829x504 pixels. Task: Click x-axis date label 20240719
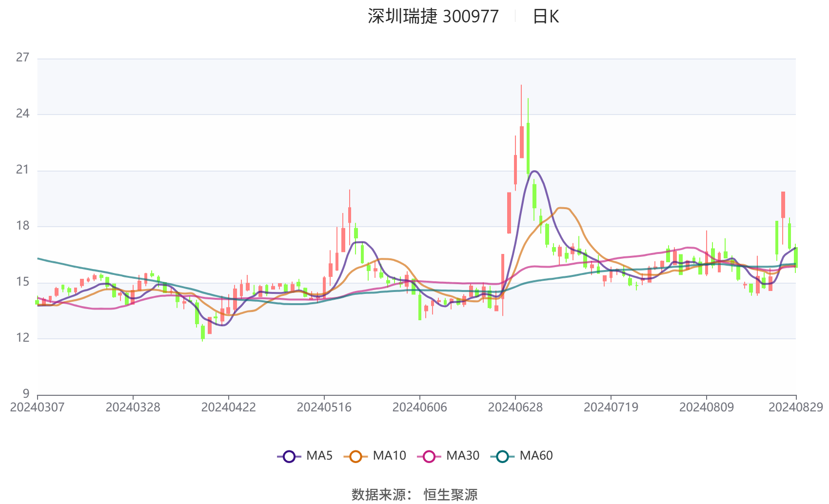611,407
